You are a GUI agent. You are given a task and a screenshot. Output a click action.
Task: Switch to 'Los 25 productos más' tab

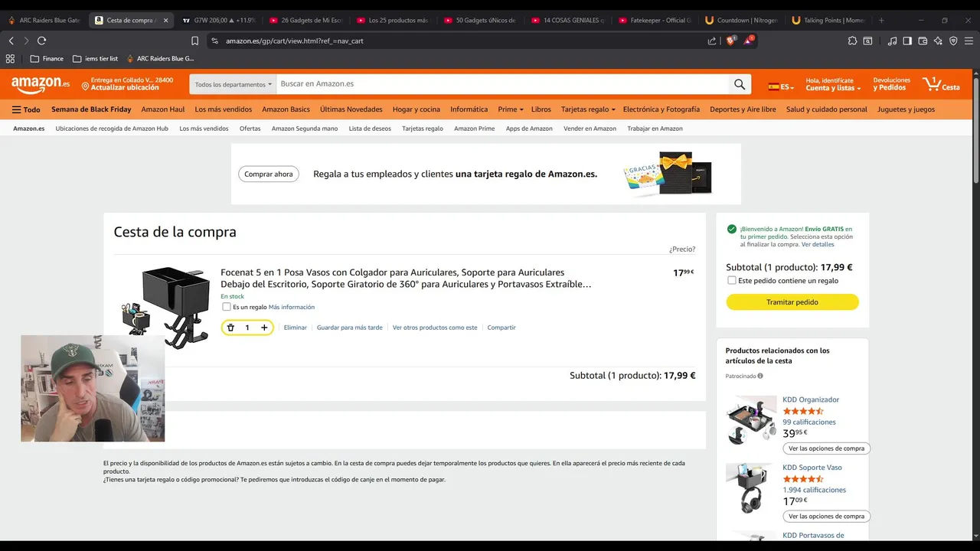pos(393,20)
